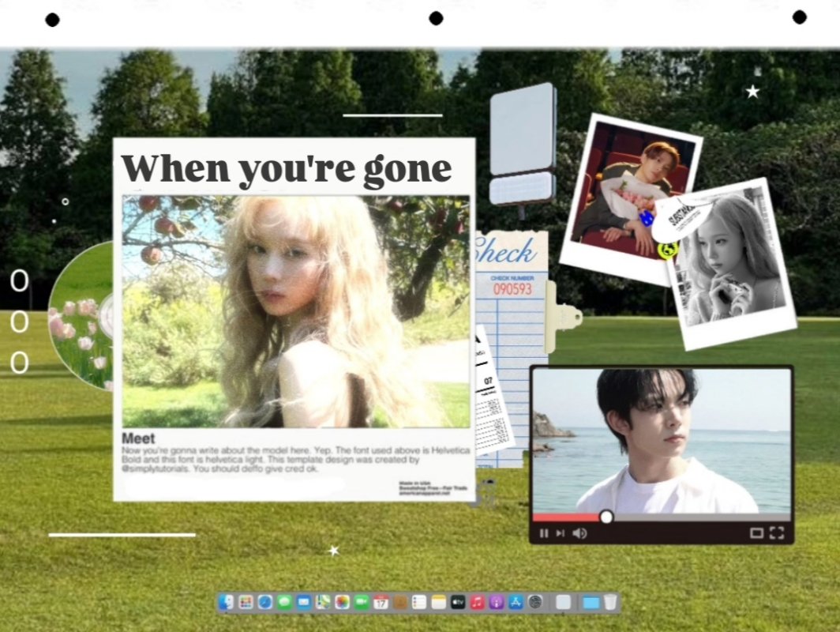This screenshot has width=840, height=632.
Task: Click the video progress bar scrubber
Action: [606, 517]
